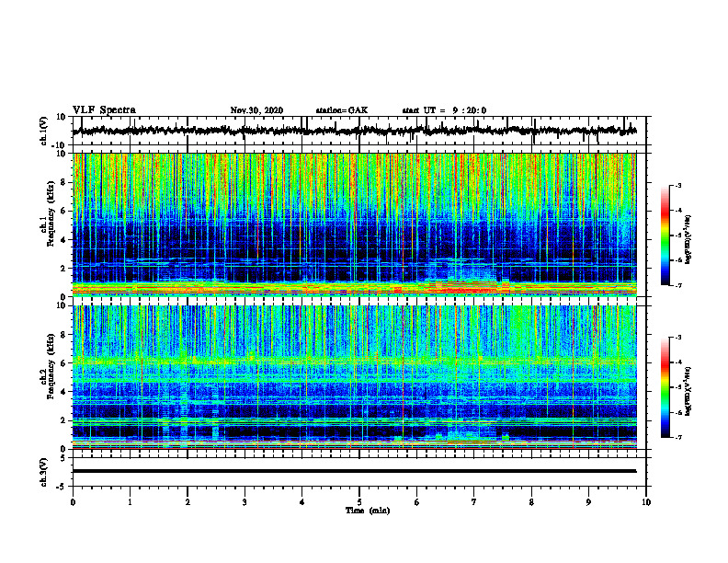Select the date text "Nov.30, 2020"
Viewport: 728px width, 563px height.
point(256,110)
